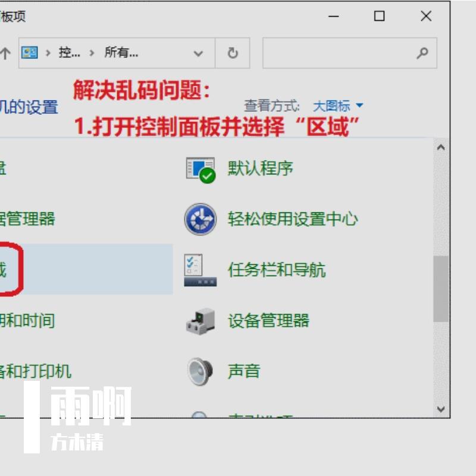The image size is (476, 476).
Task: Expand breadcrumb chevron before 控...
Action: [x=48, y=53]
